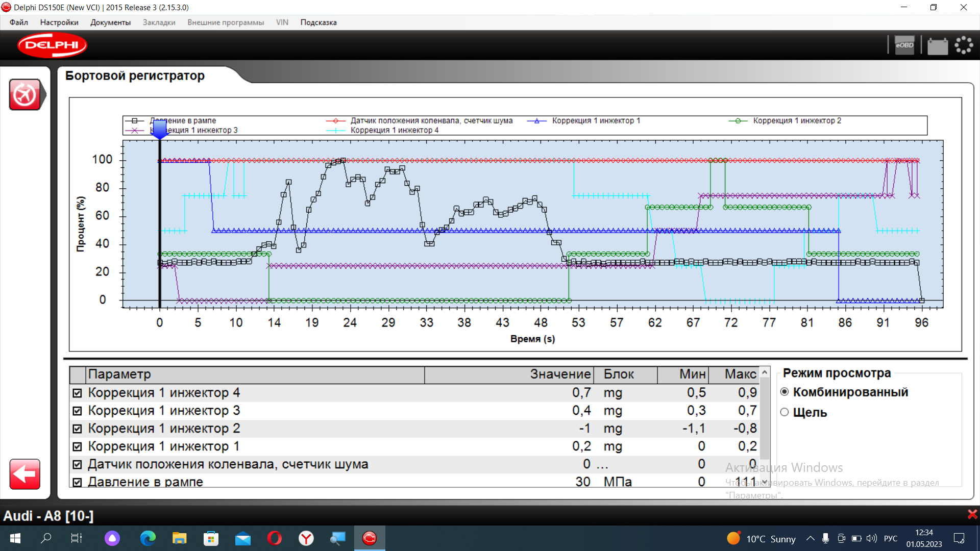Uncheck Коррекция 1 инжектор 1 checkbox
Image resolution: width=980 pixels, height=551 pixels.
click(x=77, y=446)
